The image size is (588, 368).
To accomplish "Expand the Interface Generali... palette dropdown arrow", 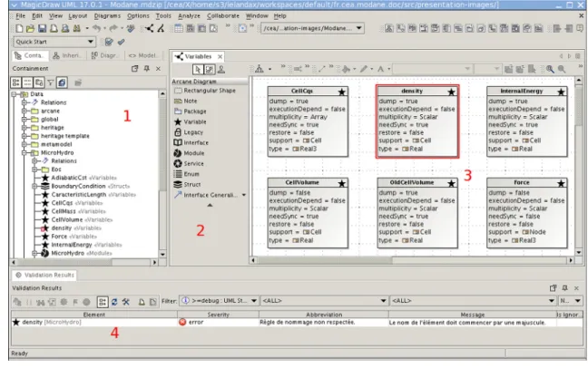I will pyautogui.click(x=244, y=195).
